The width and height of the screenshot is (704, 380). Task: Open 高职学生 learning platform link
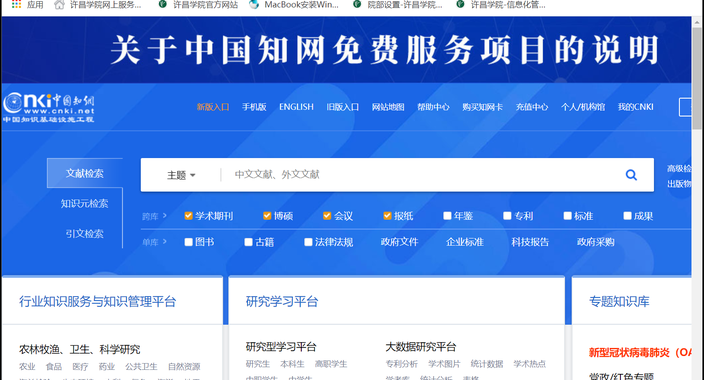[331, 364]
